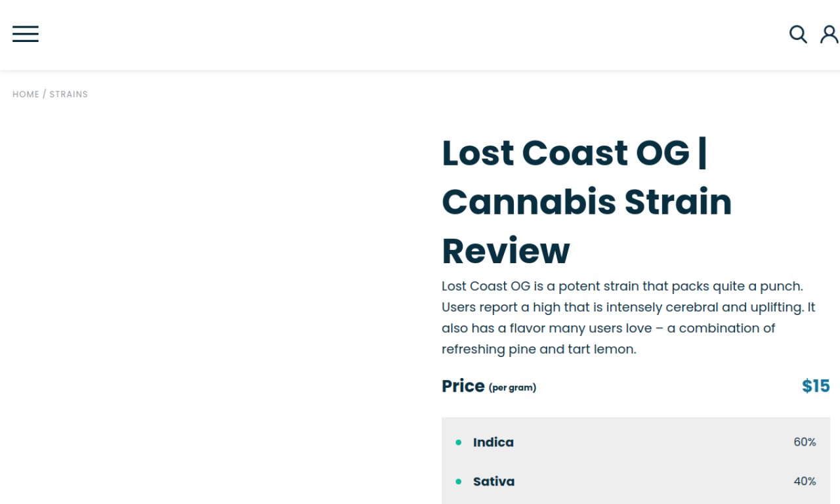Screen dimensions: 840x504
Task: Select the Lost Coast OG heading
Action: 587,201
